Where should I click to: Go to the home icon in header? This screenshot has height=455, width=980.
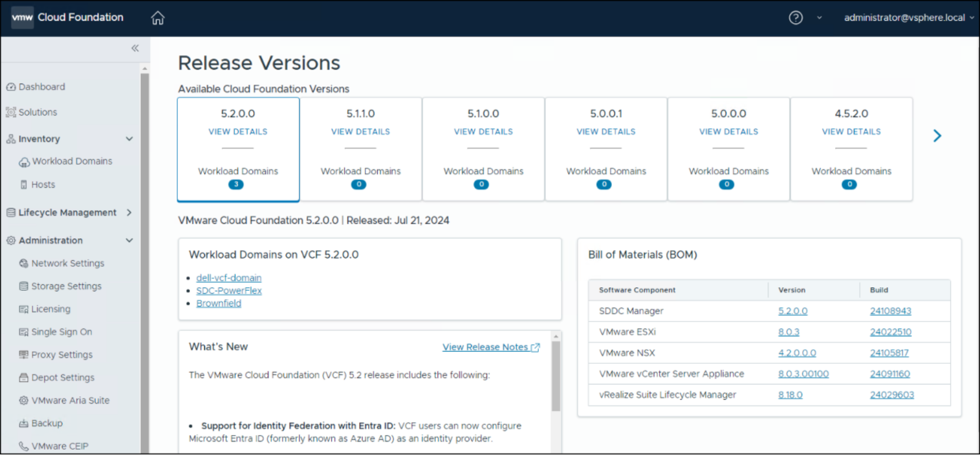[x=157, y=18]
